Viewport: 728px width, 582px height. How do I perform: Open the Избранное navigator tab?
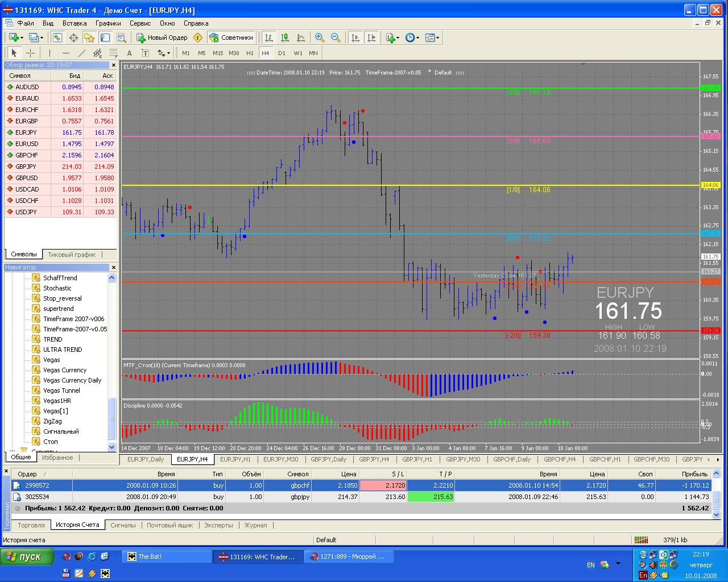[57, 457]
